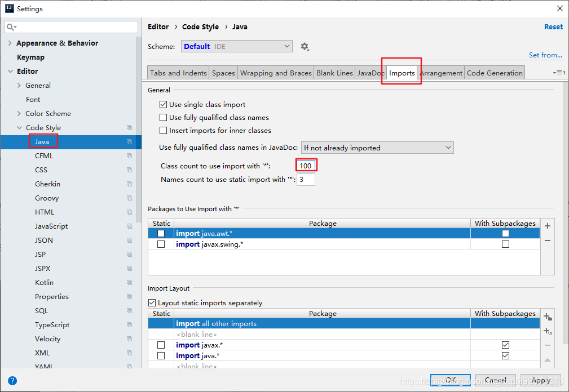Click copy icon beside SQL
569x392 pixels.
(129, 310)
